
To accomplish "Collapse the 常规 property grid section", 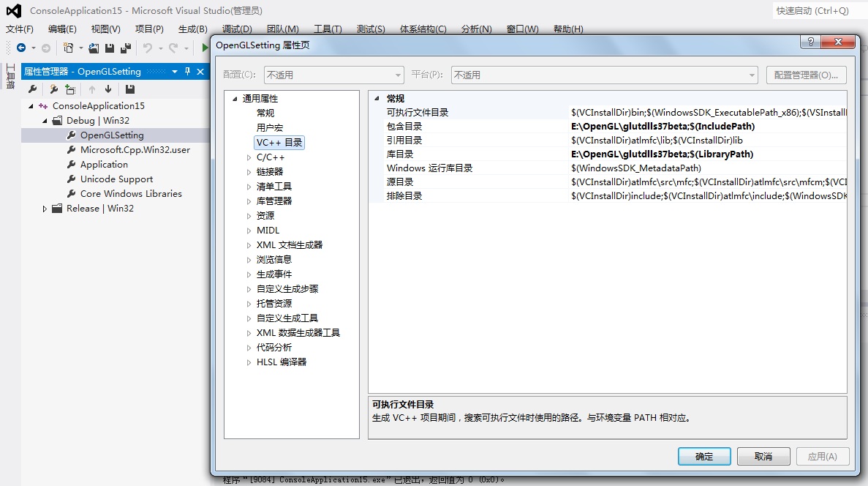I will tap(377, 99).
